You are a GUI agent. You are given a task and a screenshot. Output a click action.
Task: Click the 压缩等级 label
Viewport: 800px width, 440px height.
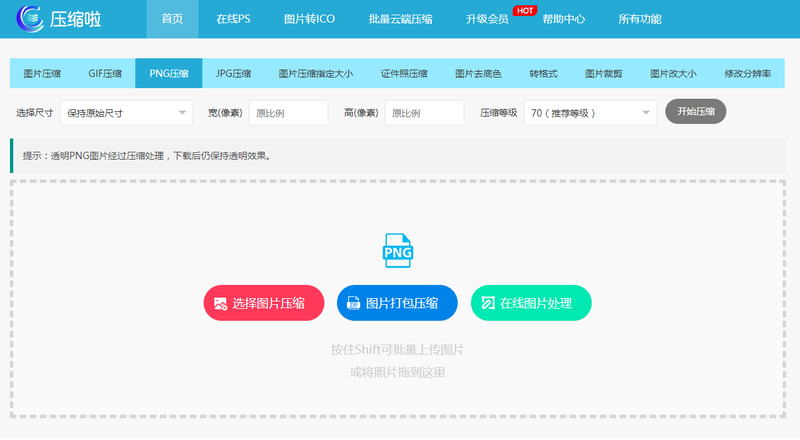pyautogui.click(x=498, y=113)
